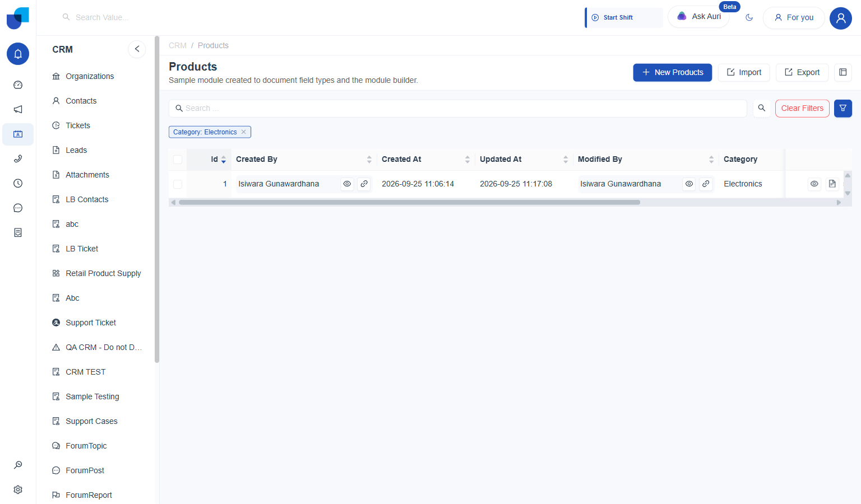Open the filter funnel button
861x504 pixels.
coord(843,108)
